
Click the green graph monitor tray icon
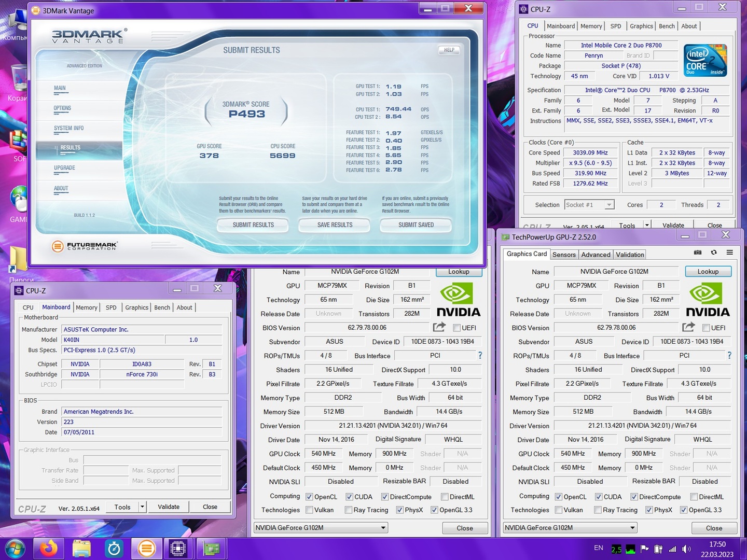pyautogui.click(x=631, y=549)
